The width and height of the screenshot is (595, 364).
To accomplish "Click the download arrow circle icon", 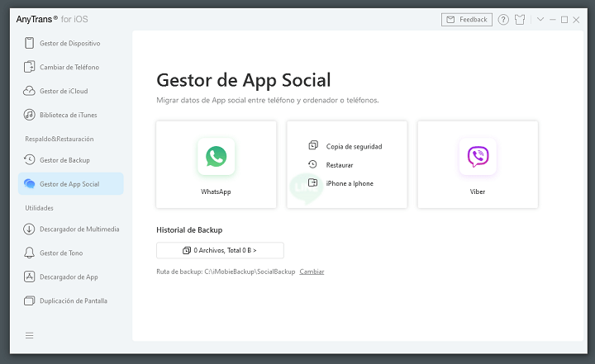I will (29, 229).
